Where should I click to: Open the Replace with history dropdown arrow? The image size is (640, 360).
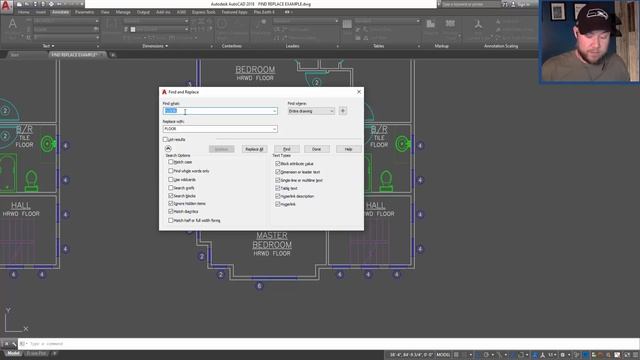[274, 129]
